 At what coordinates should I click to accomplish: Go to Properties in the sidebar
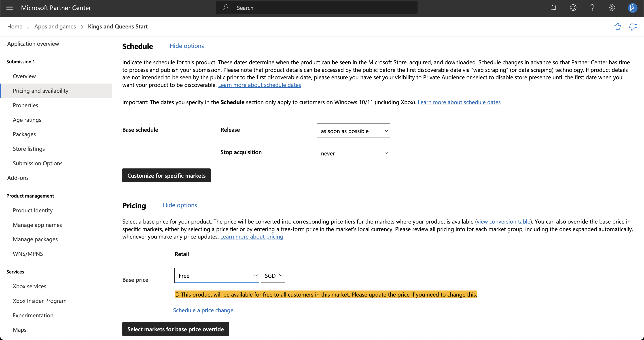click(25, 105)
